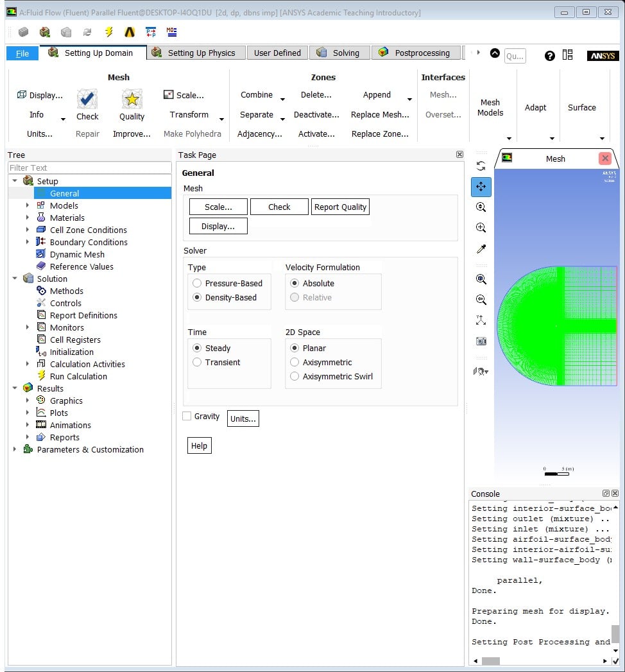Click the fit to window magnifier icon
The height and width of the screenshot is (672, 625).
click(481, 279)
